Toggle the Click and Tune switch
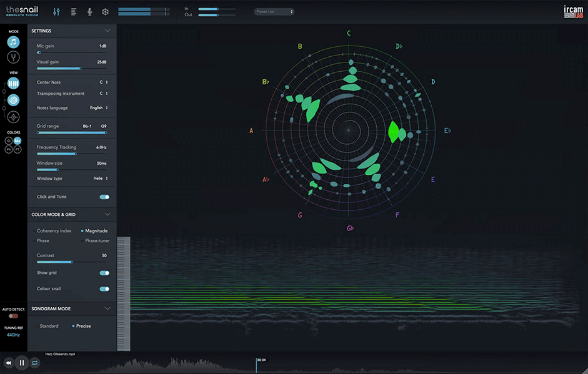 click(104, 197)
